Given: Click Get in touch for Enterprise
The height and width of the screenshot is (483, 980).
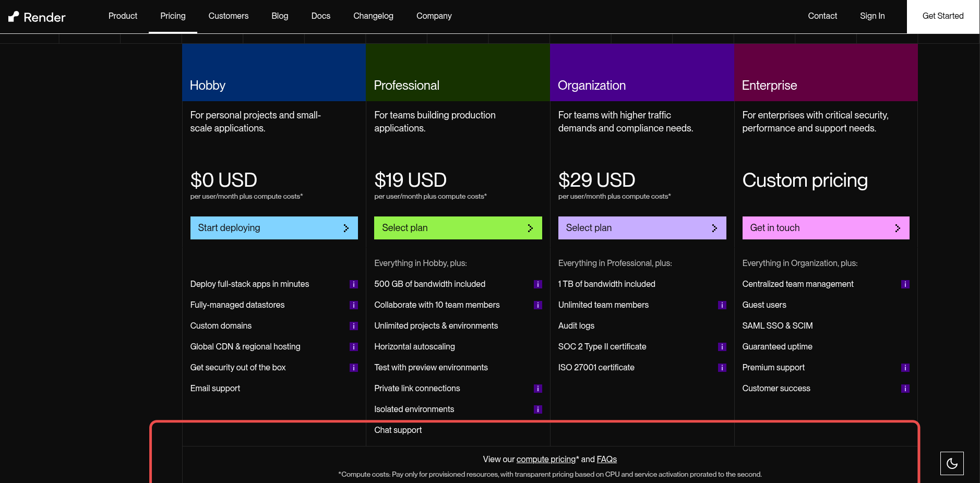Looking at the screenshot, I should pyautogui.click(x=826, y=228).
